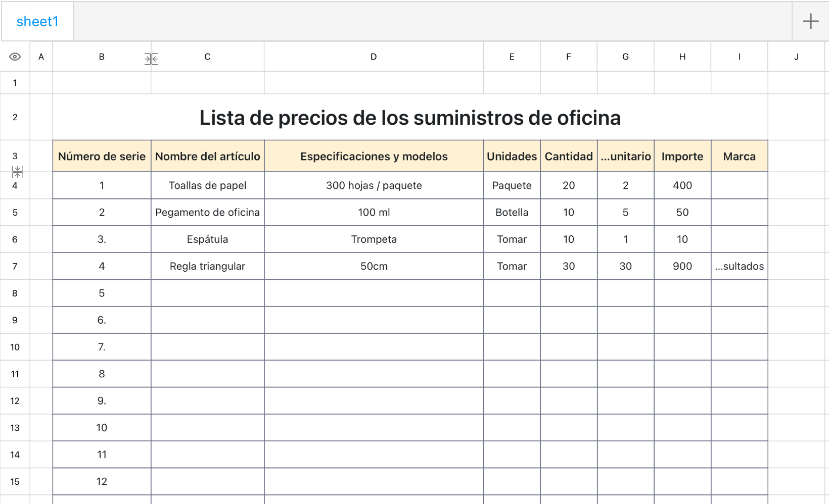Click the importe cell showing 900
Image resolution: width=829 pixels, height=504 pixels.
682,266
